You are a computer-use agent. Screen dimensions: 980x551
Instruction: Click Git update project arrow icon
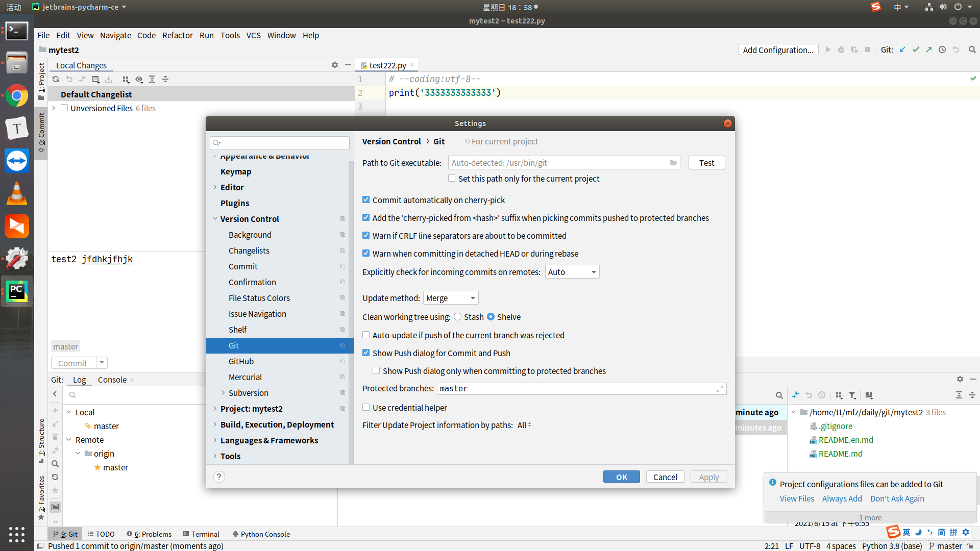[902, 49]
